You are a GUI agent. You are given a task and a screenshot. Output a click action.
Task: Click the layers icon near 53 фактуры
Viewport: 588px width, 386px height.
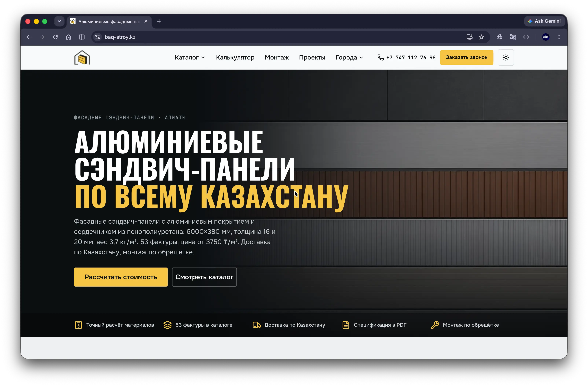click(168, 325)
